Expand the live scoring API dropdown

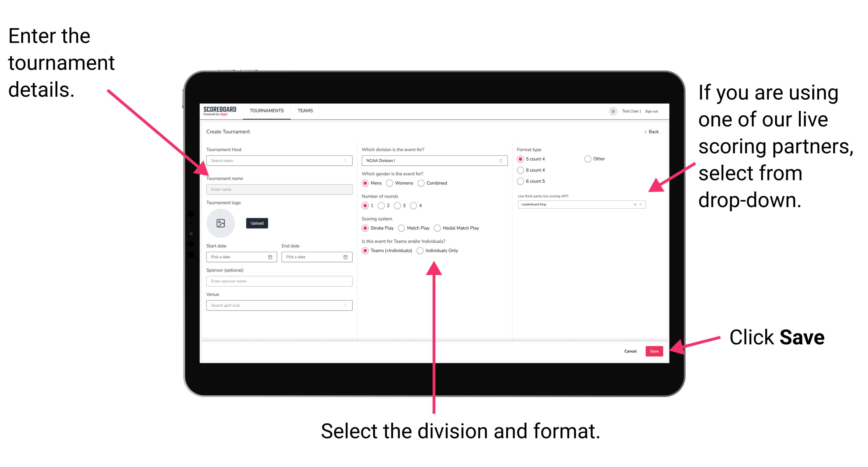tap(643, 204)
